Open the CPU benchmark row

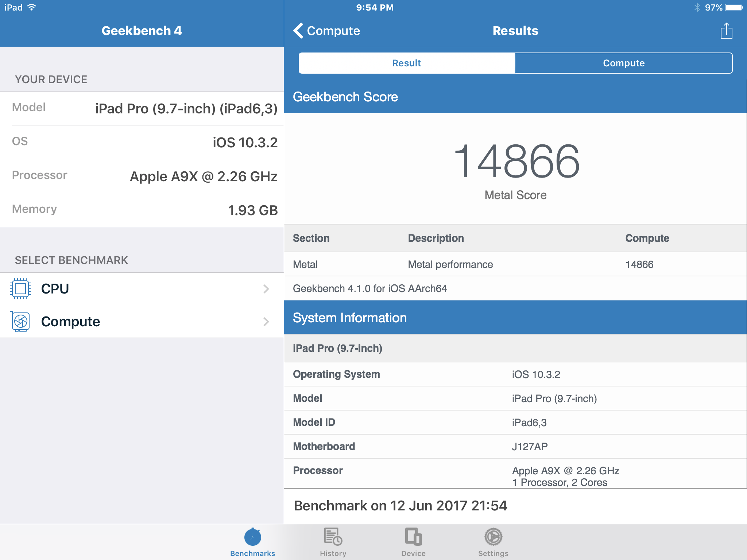tap(142, 289)
